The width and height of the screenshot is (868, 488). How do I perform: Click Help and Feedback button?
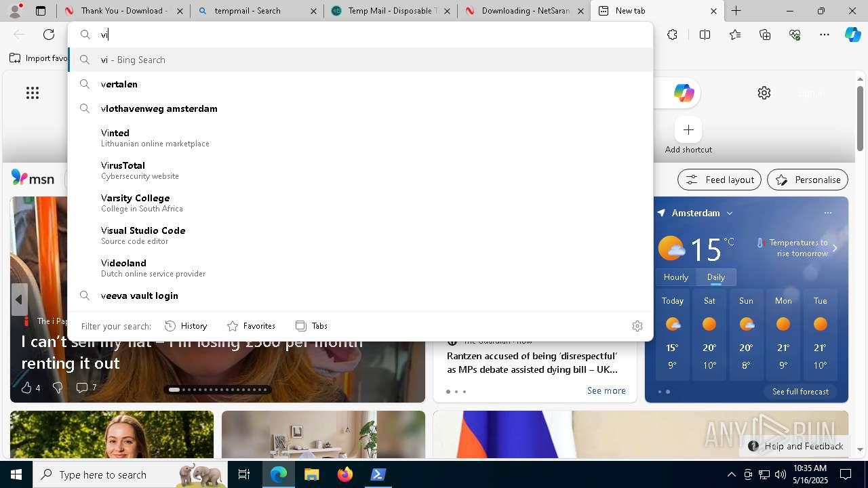pyautogui.click(x=795, y=446)
